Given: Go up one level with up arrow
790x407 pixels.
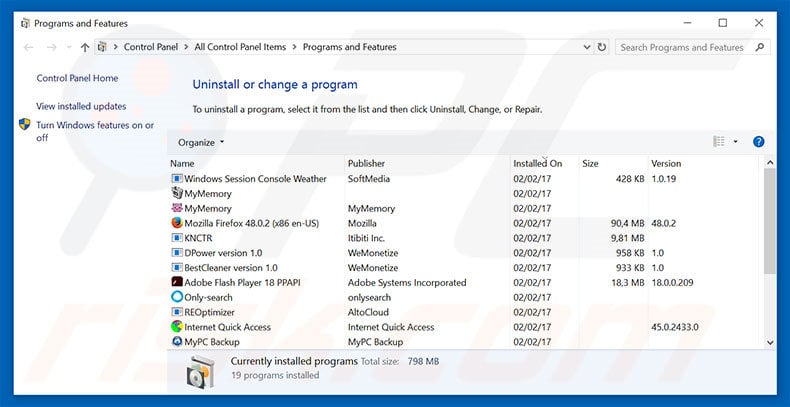Looking at the screenshot, I should [85, 47].
